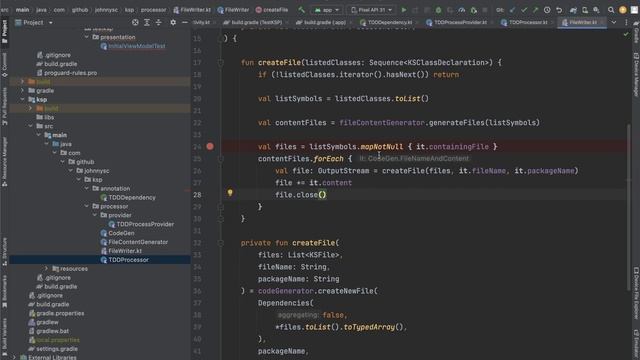The height and width of the screenshot is (360, 640).
Task: Open more tab actions menu
Action: click(626, 22)
